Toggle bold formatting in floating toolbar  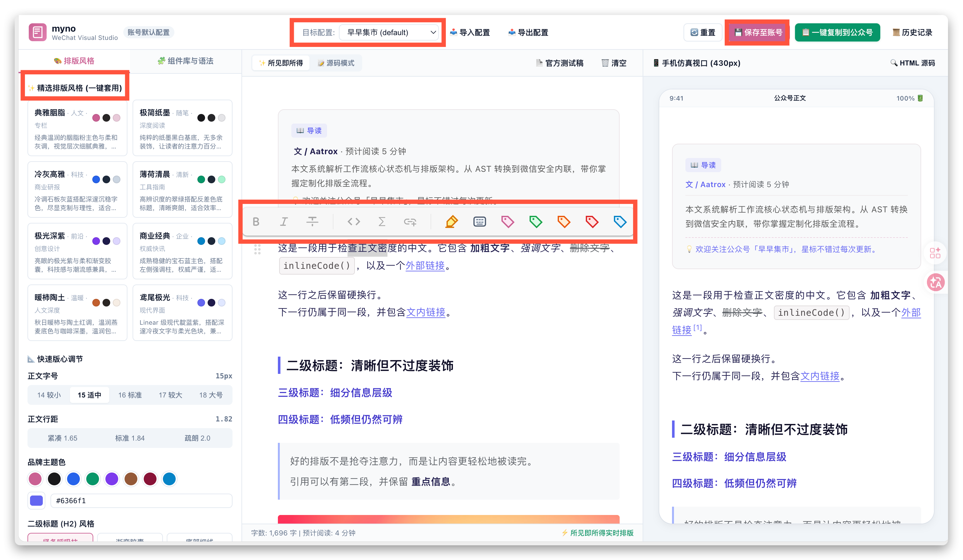(256, 222)
